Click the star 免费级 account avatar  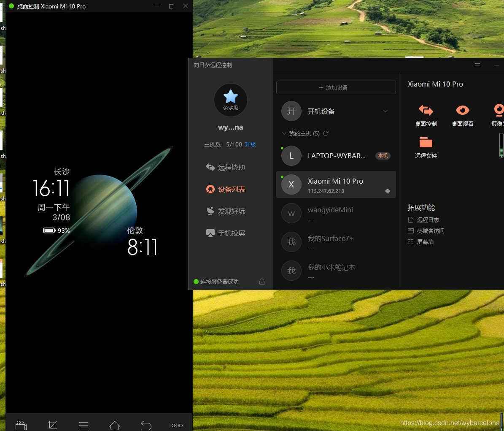(x=230, y=100)
